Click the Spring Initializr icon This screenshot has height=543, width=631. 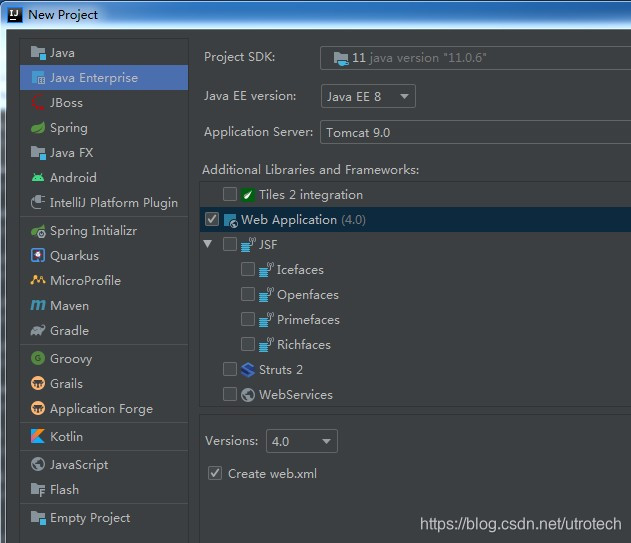(x=38, y=231)
